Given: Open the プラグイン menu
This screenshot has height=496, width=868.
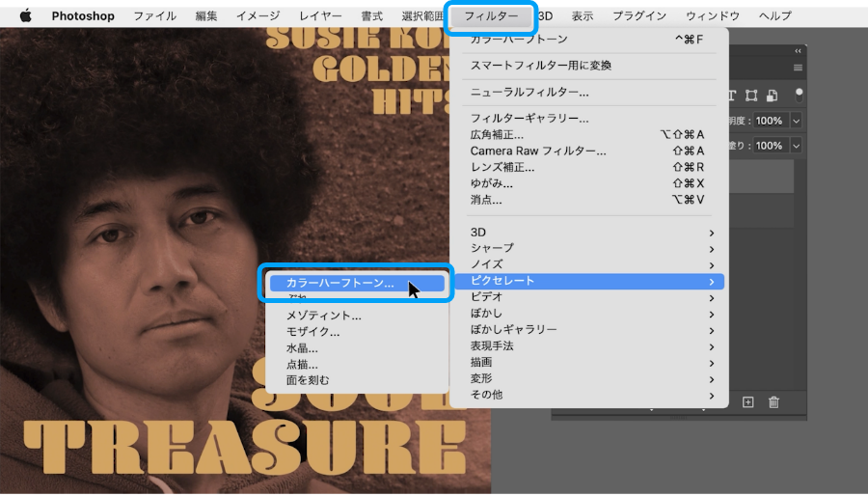Looking at the screenshot, I should pos(639,16).
